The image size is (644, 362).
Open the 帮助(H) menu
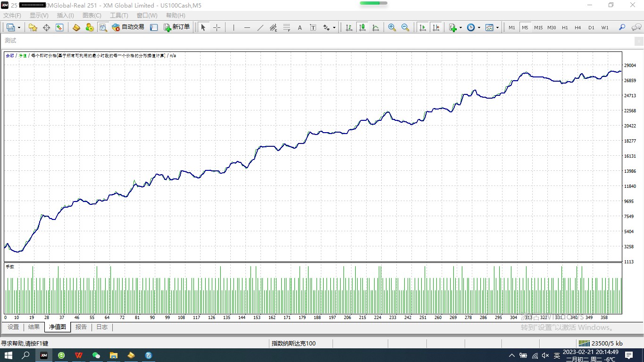click(x=176, y=16)
